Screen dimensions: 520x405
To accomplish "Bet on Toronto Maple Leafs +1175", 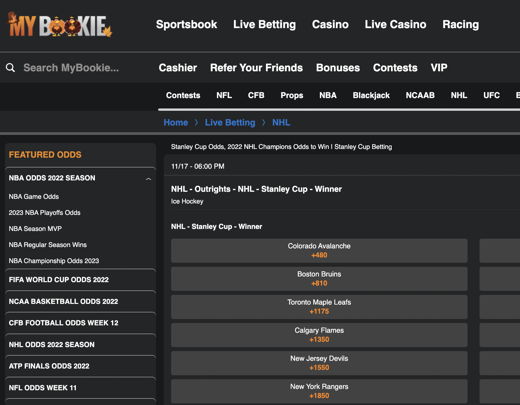I will click(x=319, y=307).
